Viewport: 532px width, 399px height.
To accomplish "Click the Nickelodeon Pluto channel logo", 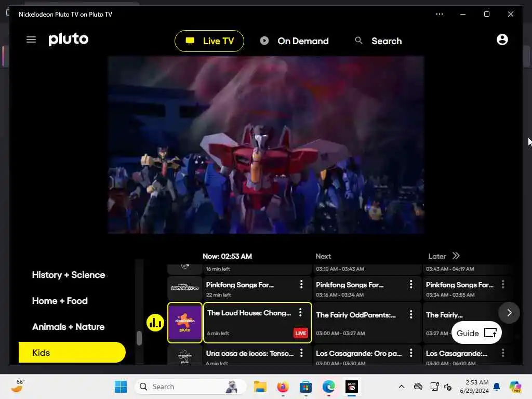I will 185,323.
